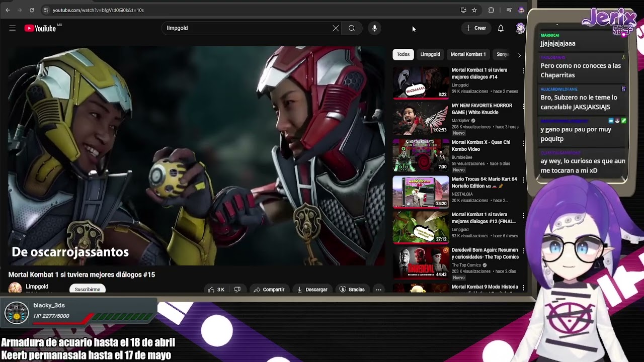The height and width of the screenshot is (362, 644).
Task: Select the Todos filter chip
Action: point(403,54)
